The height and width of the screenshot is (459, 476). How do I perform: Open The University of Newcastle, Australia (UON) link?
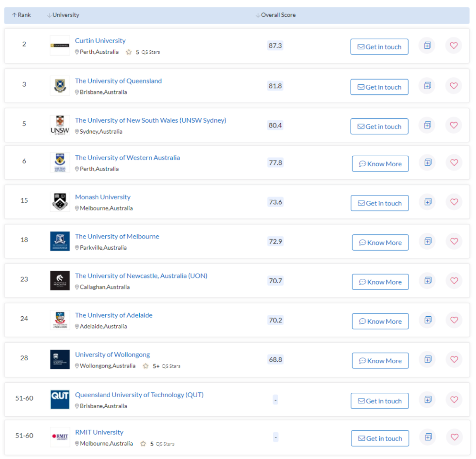141,276
